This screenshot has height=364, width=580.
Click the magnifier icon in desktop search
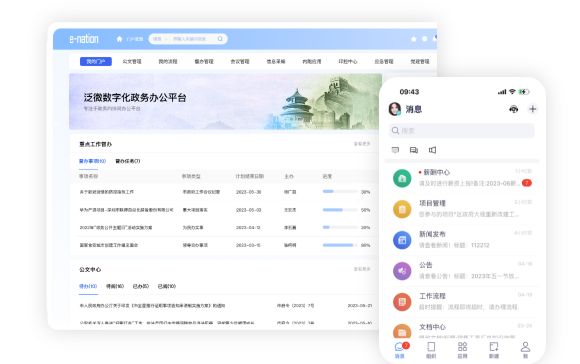pos(220,39)
